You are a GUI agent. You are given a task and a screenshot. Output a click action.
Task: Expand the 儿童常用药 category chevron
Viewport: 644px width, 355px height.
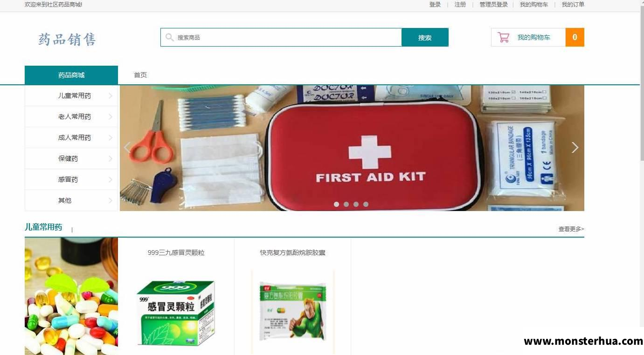[111, 96]
